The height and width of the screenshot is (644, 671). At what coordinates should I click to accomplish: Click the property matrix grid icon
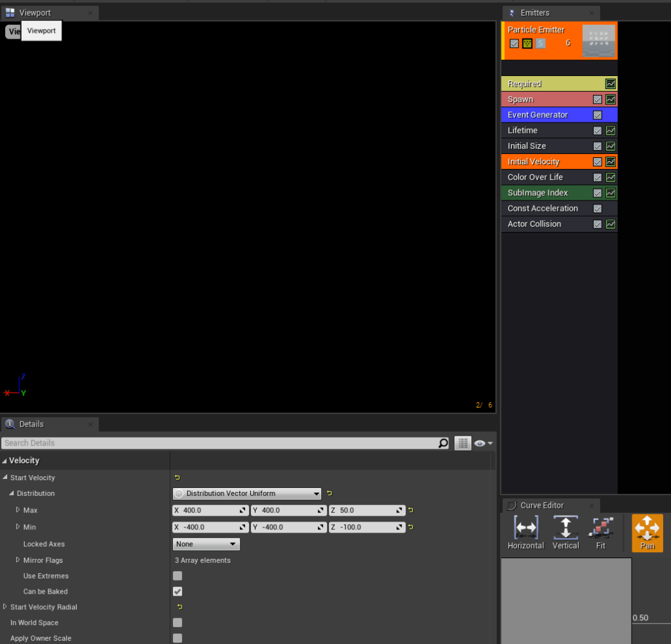point(463,444)
